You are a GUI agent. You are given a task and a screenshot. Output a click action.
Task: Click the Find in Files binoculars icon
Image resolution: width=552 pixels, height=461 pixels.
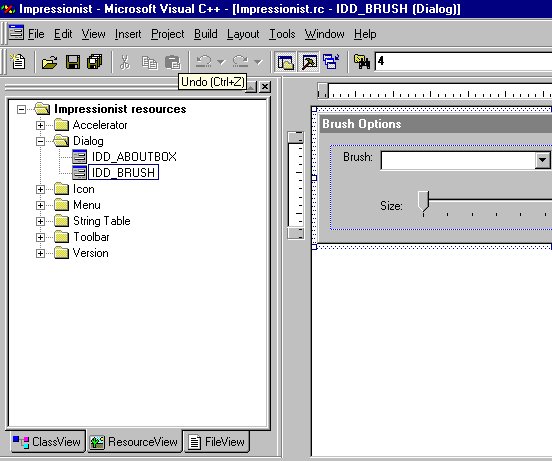coord(362,62)
